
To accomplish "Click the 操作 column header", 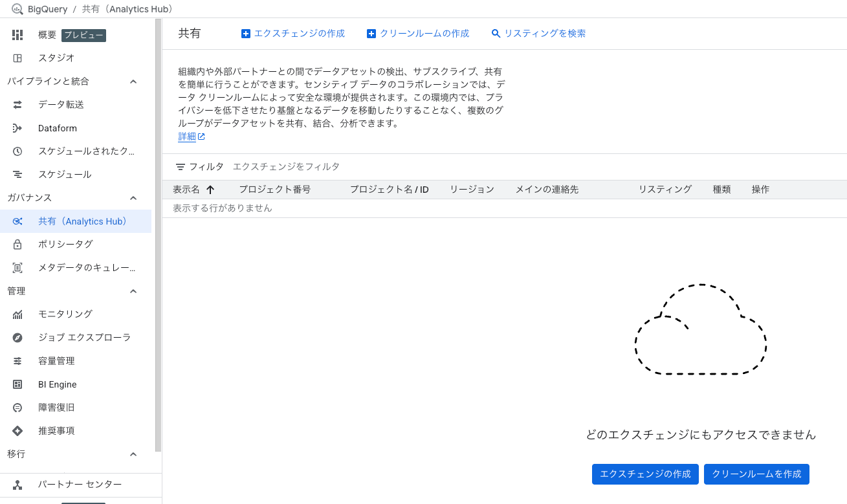I will pos(760,190).
